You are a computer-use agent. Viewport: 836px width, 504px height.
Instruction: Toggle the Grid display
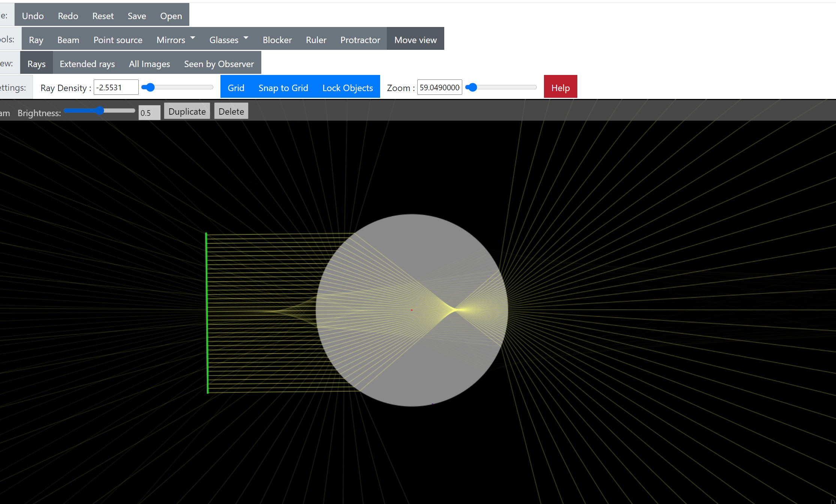(x=236, y=87)
